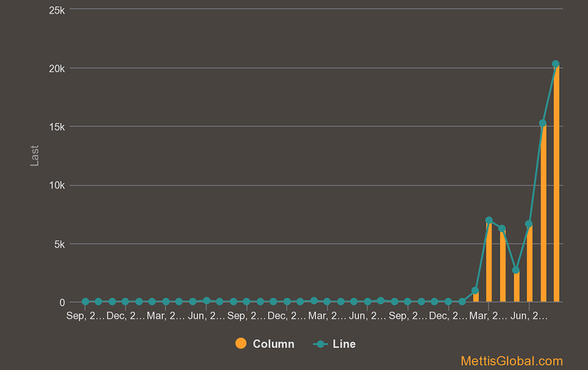Select the highest line point above 20k
This screenshot has width=588, height=370.
pyautogui.click(x=556, y=64)
